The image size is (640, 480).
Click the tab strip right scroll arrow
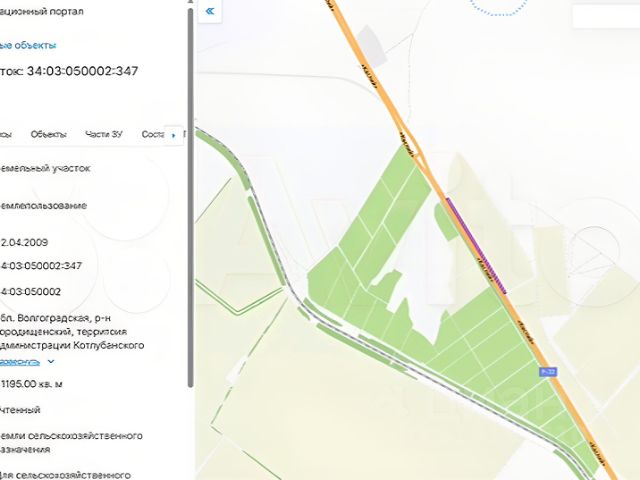tap(173, 135)
